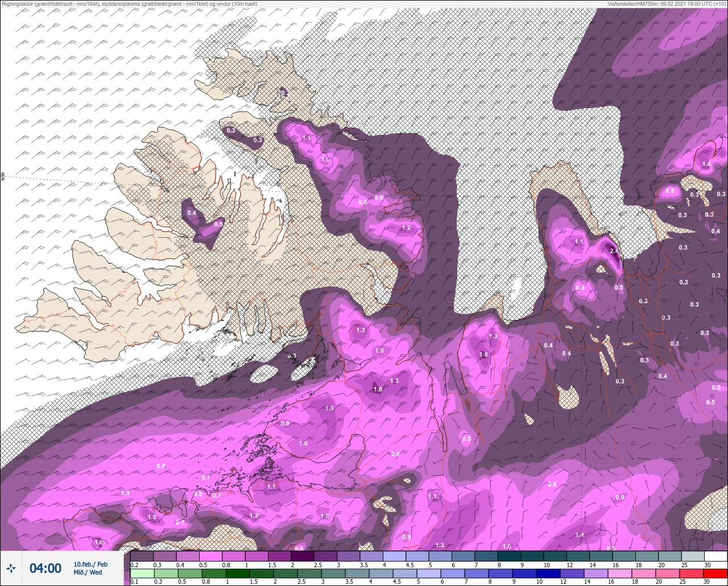
Task: Click the date text '10.feb./ Feb'
Action: click(x=90, y=564)
